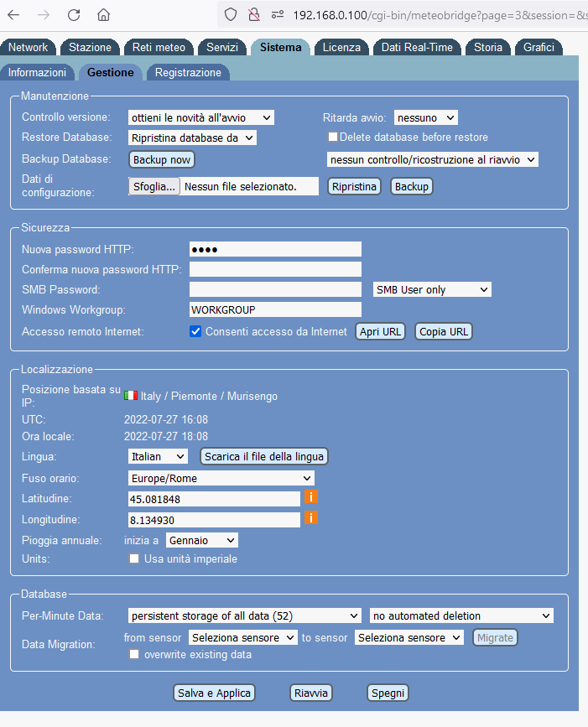Click the Riavvia button
The height and width of the screenshot is (727, 588).
310,693
